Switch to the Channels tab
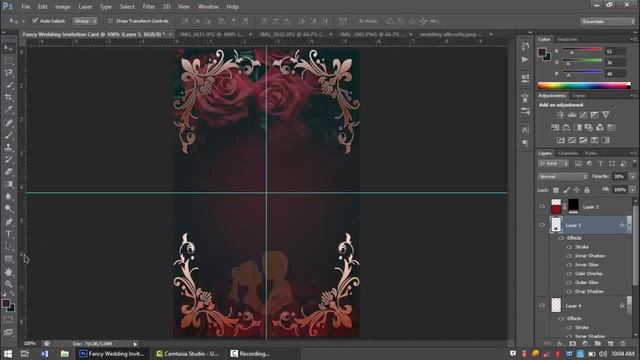This screenshot has height=360, width=640. (x=568, y=153)
